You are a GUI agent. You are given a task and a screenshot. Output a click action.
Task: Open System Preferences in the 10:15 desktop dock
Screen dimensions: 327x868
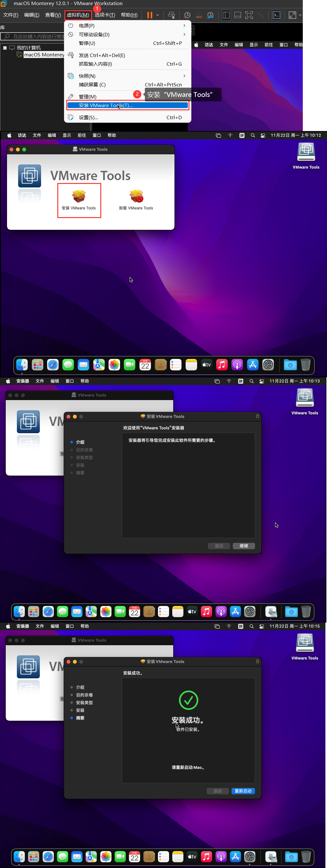click(x=250, y=857)
